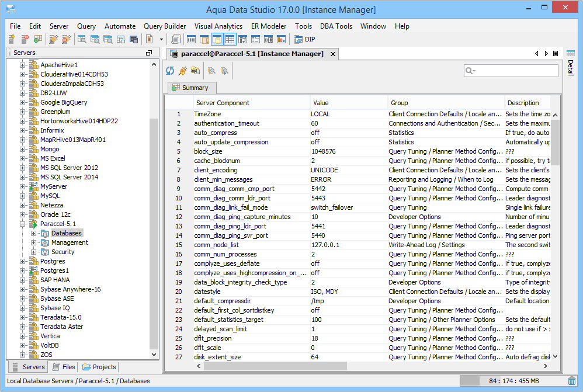The height and width of the screenshot is (392, 583).
Task: Click the bar chart toolbar icon
Action: pos(282,39)
